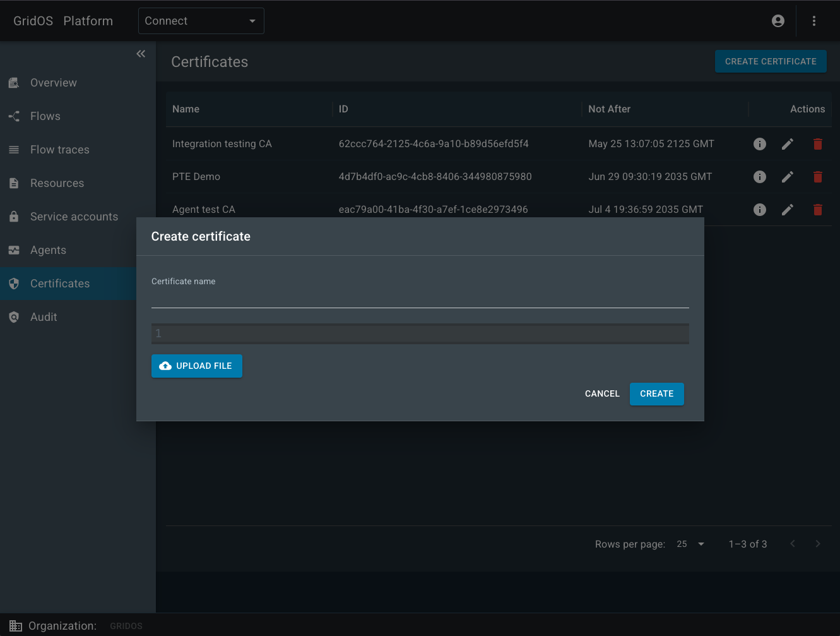Click the Flow traces sidebar icon
The image size is (840, 636).
[14, 150]
